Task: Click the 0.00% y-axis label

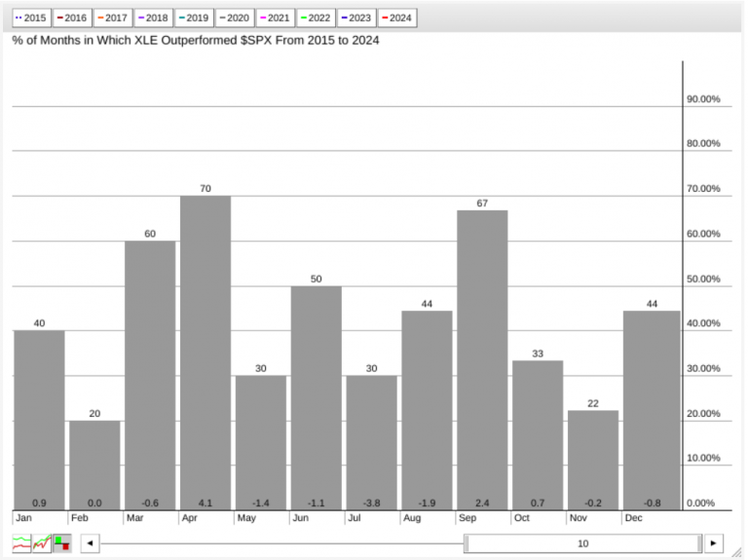Action: pyautogui.click(x=701, y=504)
